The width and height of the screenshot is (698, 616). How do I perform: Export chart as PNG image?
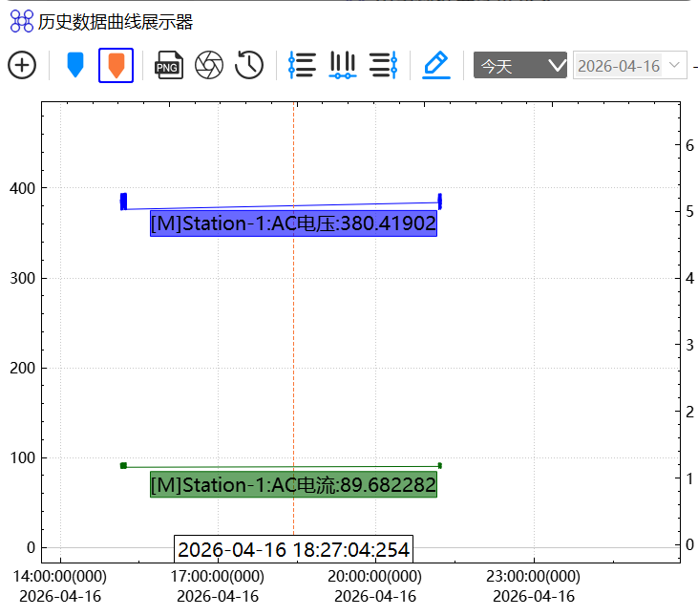pos(168,65)
